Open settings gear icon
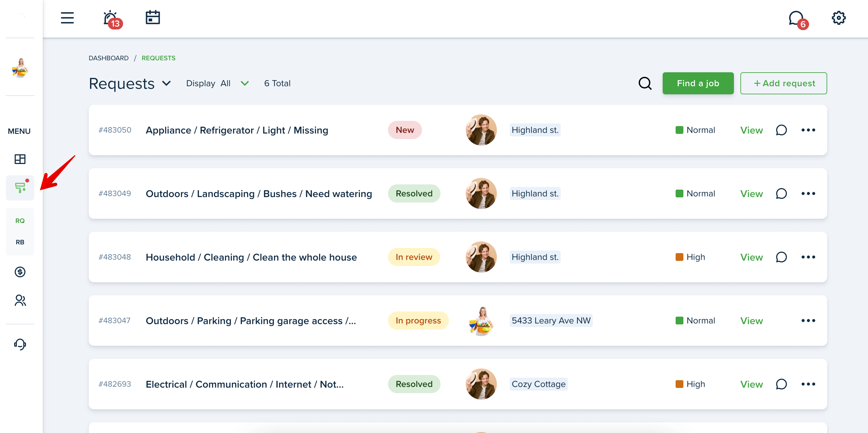Screen dimensions: 868x433 point(838,18)
